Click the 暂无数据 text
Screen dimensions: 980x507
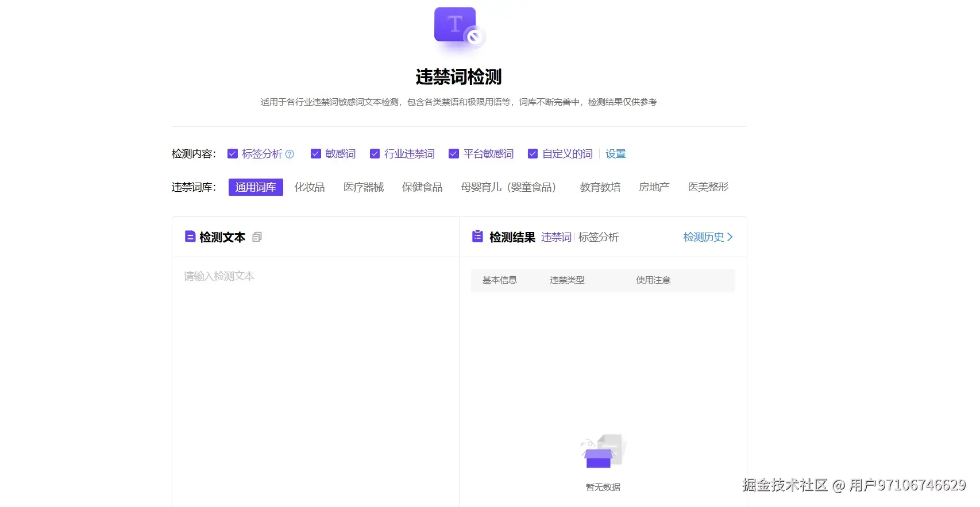[x=603, y=487]
